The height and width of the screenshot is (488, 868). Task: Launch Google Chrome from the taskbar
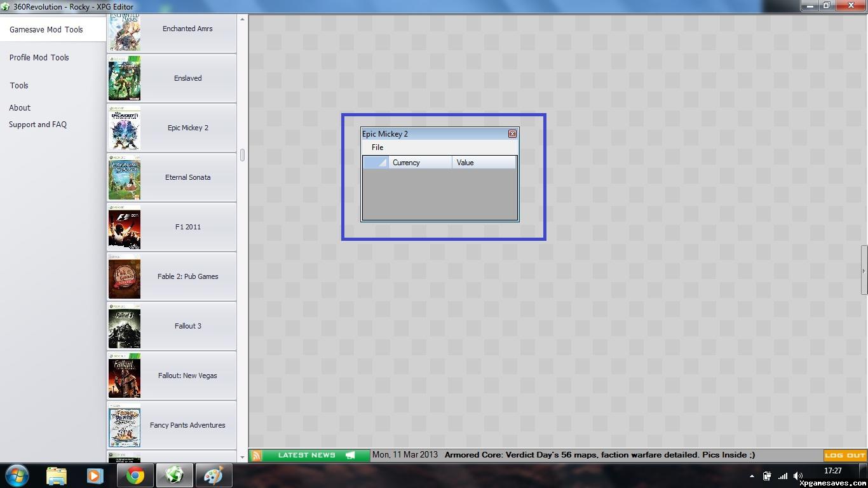click(135, 475)
